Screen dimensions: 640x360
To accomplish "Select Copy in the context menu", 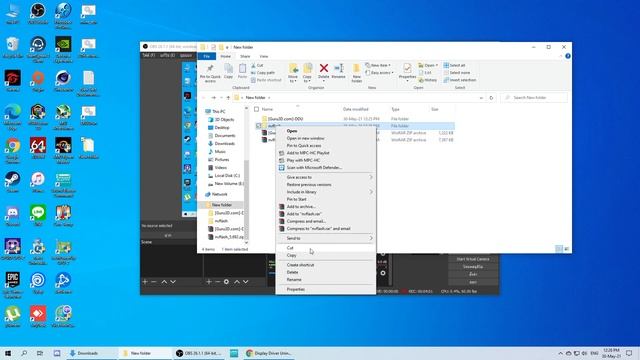I will tap(326, 255).
